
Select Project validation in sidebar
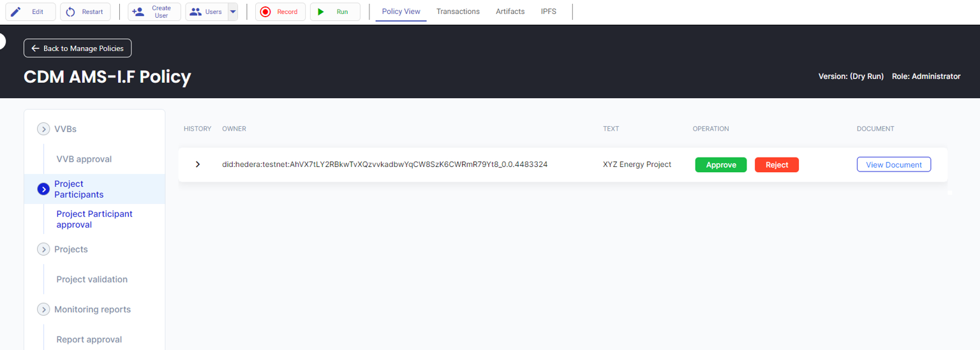(x=92, y=279)
